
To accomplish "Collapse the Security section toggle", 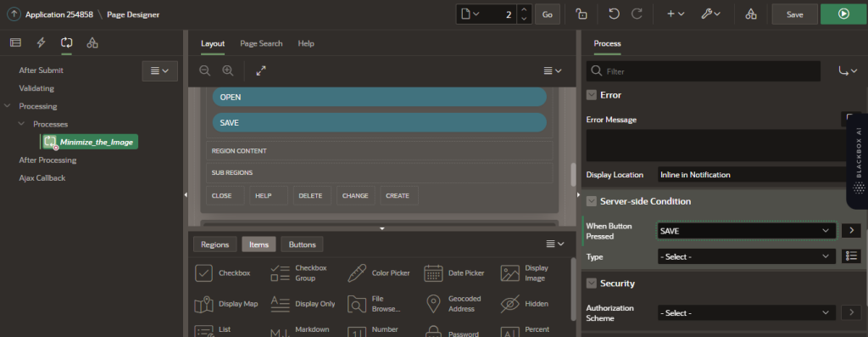I will (591, 284).
